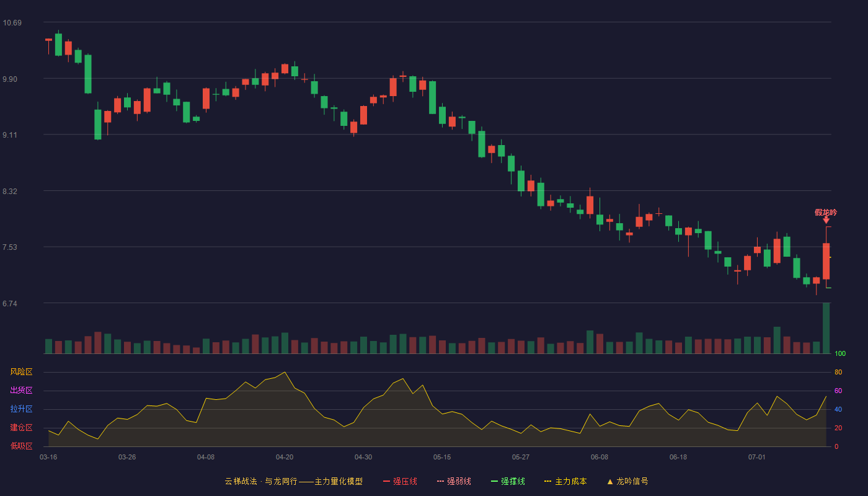Click the 04-20 date axis label

(285, 457)
